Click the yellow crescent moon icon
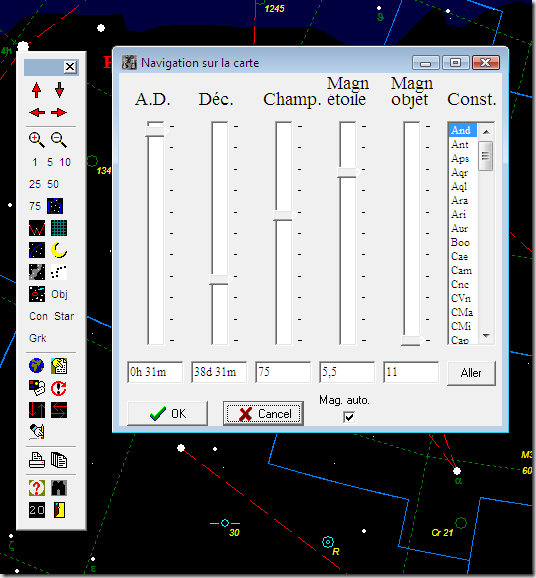 59,250
